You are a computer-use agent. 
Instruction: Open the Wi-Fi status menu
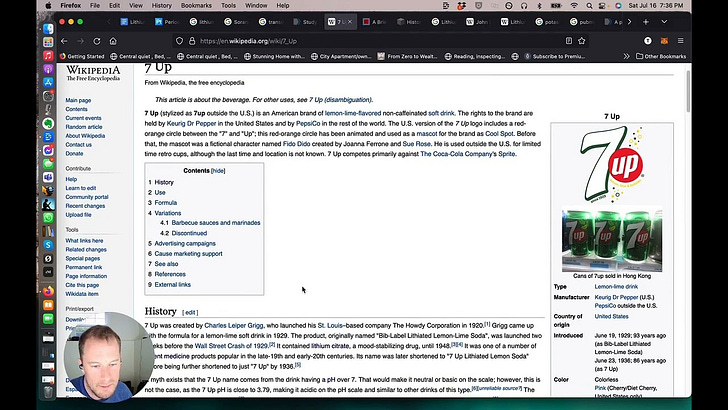tap(574, 6)
